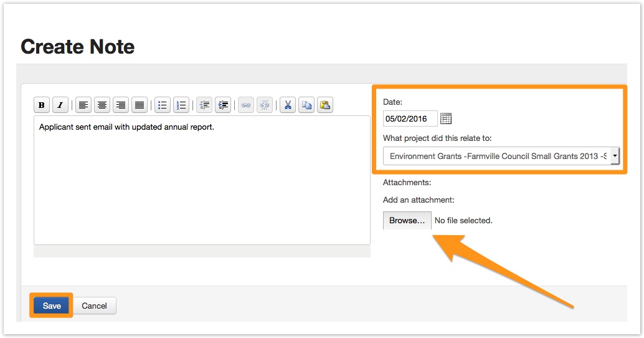Increase indent of the text
The image size is (644, 338).
tap(223, 105)
